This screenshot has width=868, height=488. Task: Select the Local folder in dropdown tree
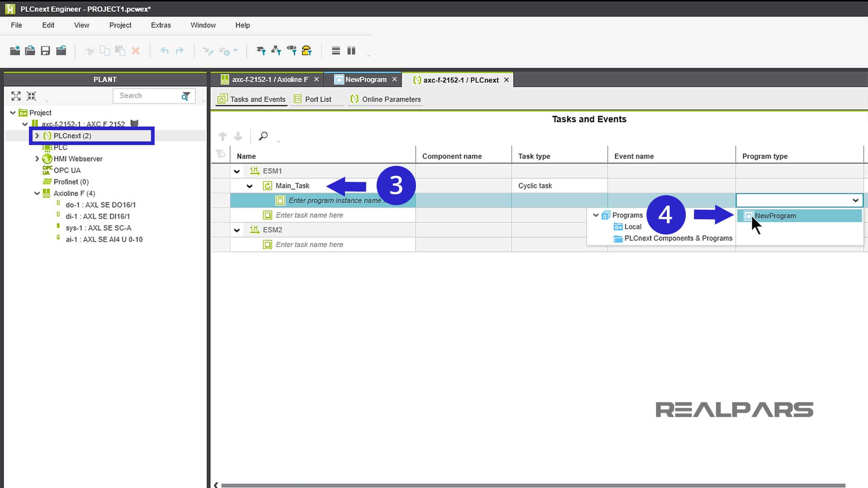(627, 227)
